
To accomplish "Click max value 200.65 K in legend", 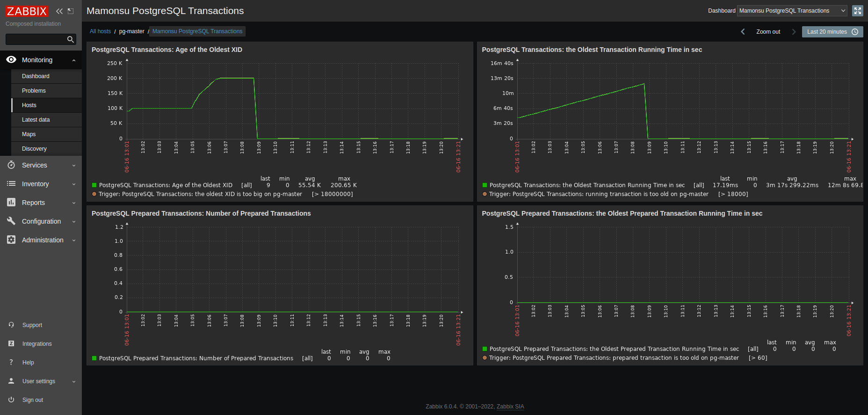I will coord(344,185).
